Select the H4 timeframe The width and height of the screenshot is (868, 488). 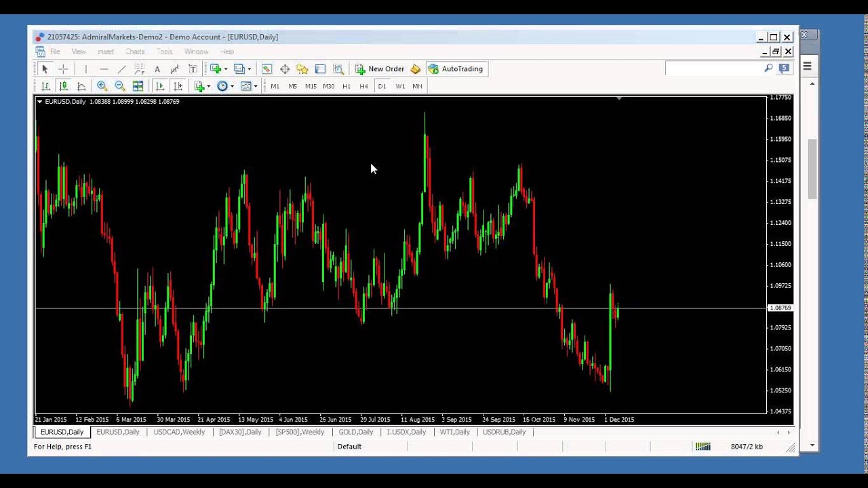coord(364,86)
